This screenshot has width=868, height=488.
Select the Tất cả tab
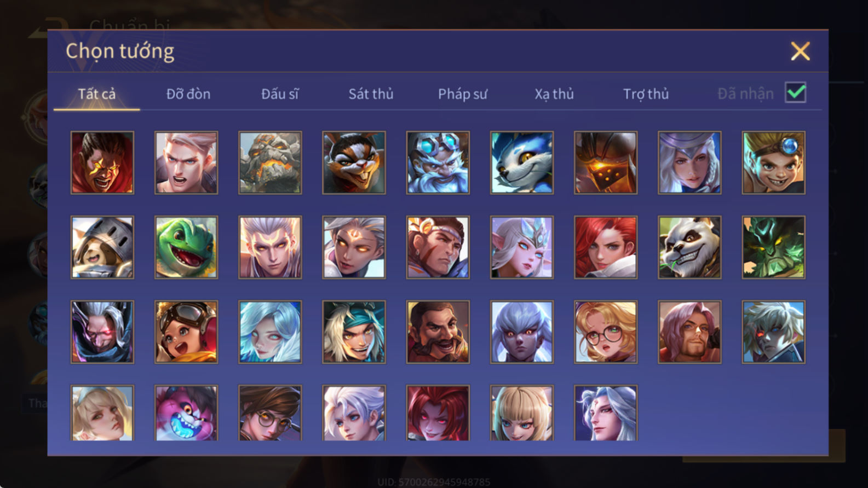97,94
